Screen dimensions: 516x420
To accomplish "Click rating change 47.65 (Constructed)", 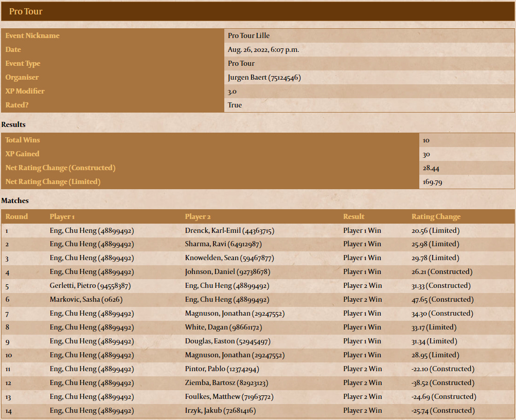I will 442,300.
